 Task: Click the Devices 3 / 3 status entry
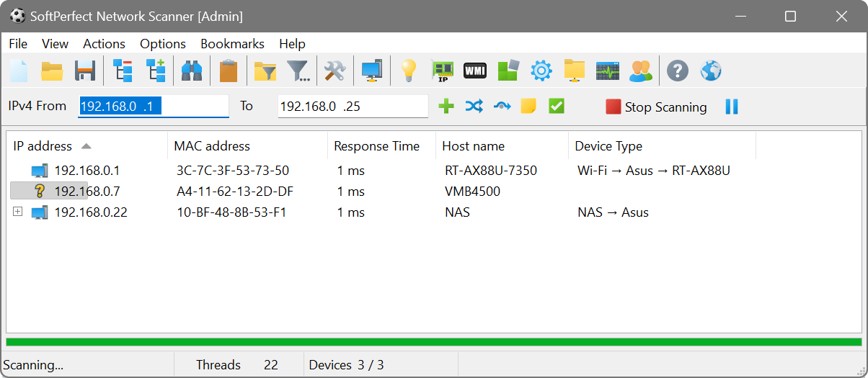347,365
